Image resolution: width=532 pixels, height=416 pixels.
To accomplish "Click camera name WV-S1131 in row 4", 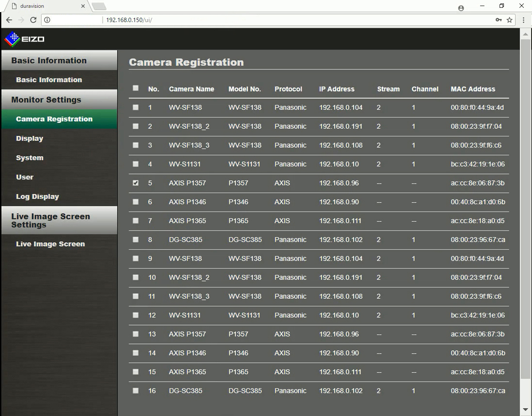I will [185, 164].
